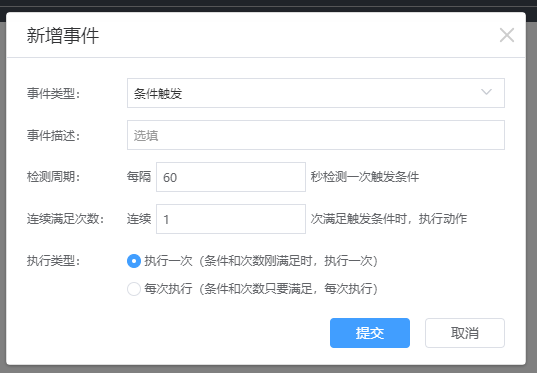
Task: Expand the 事件类型 dropdown chevron arrow
Action: coord(486,92)
